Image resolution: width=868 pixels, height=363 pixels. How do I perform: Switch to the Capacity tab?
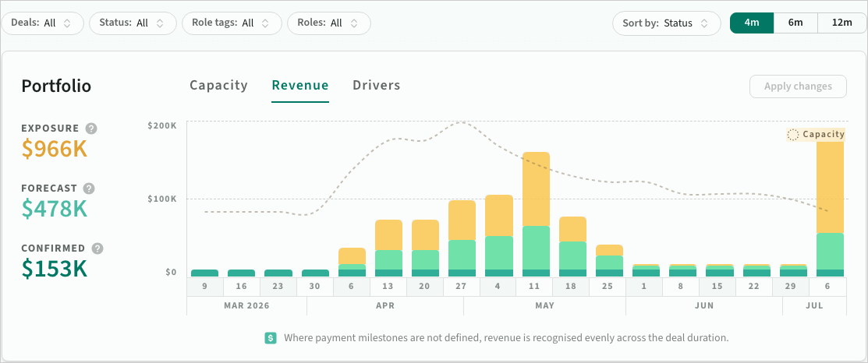[218, 86]
